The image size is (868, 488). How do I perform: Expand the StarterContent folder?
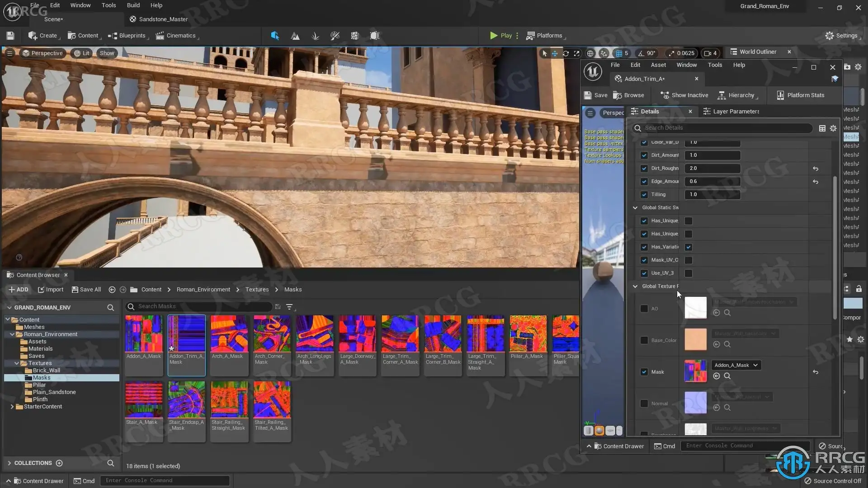(x=12, y=407)
